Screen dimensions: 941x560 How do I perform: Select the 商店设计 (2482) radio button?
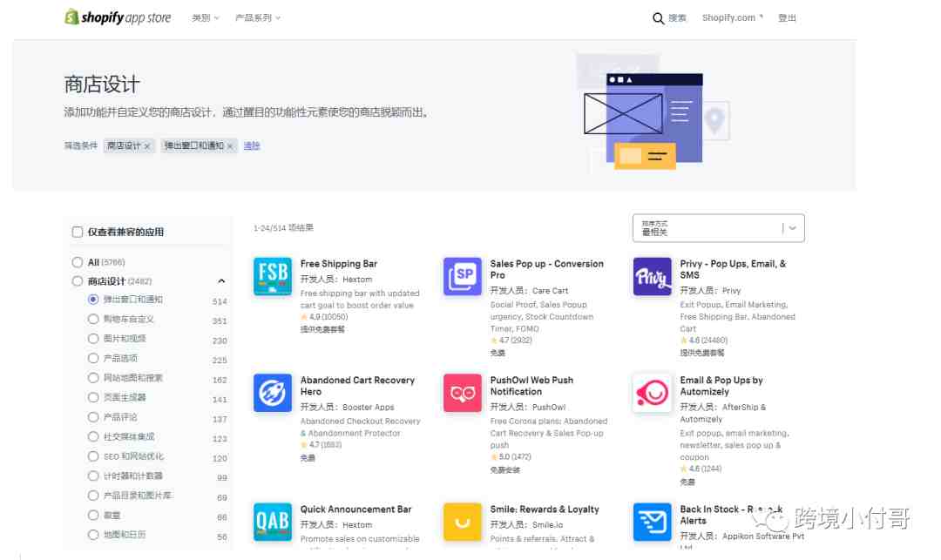click(78, 281)
